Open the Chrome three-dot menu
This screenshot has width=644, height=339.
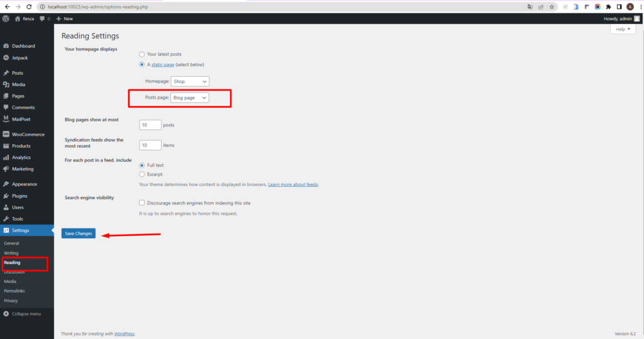640,6
